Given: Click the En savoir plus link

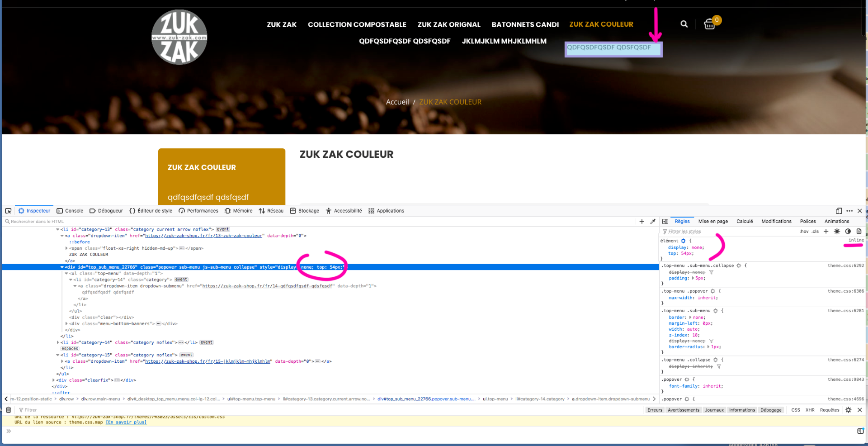Looking at the screenshot, I should point(126,422).
